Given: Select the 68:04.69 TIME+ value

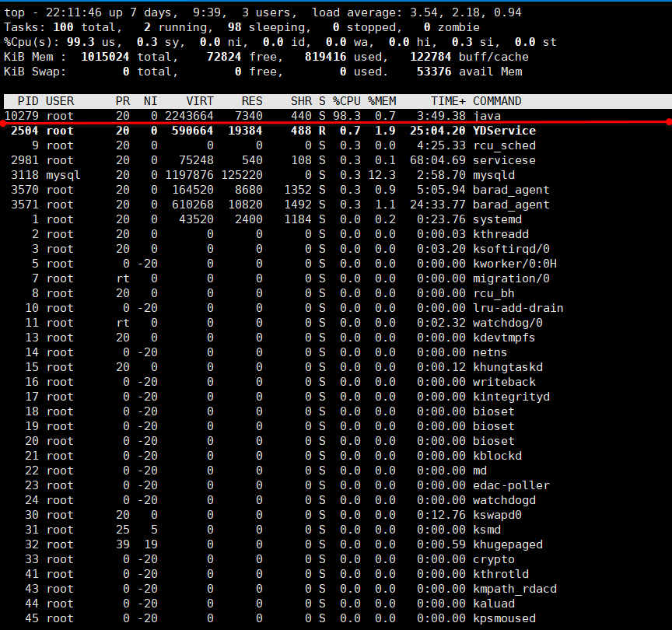Looking at the screenshot, I should tap(438, 160).
